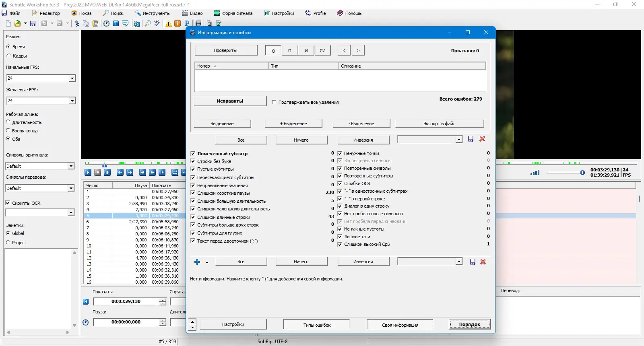Enable Подтверждать все удаления checkbox
The height and width of the screenshot is (346, 644).
274,102
